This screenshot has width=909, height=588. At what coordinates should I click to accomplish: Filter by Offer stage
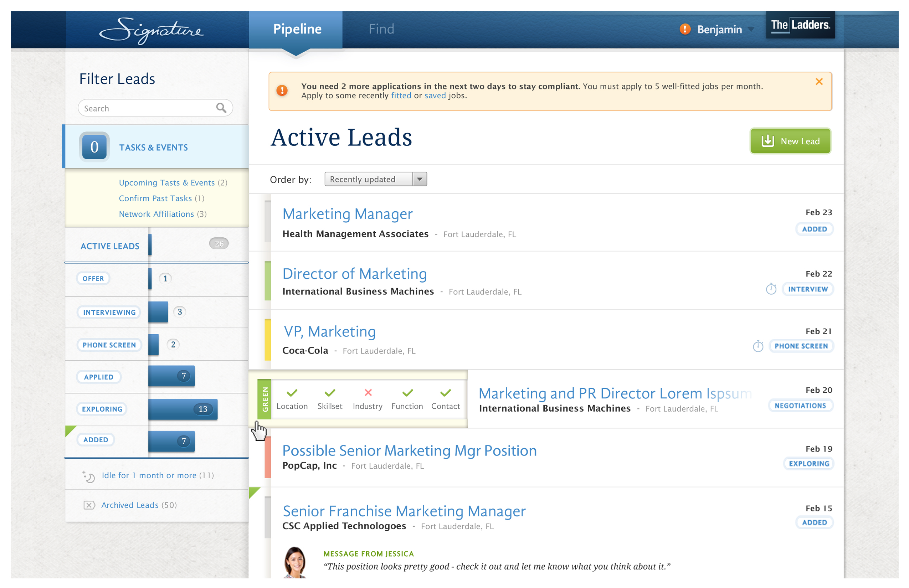click(x=93, y=278)
